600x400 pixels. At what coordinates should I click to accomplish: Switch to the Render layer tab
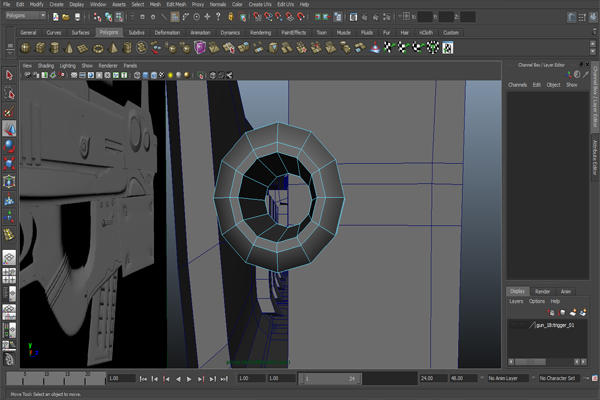(542, 291)
